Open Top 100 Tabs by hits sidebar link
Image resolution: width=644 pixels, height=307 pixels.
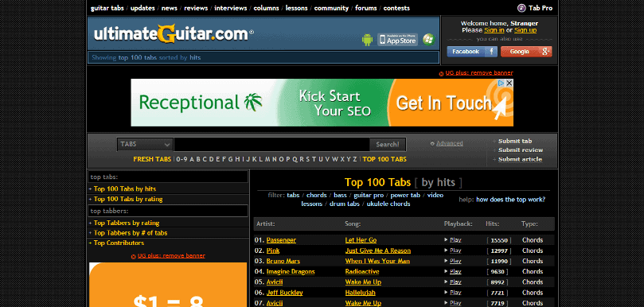point(125,188)
